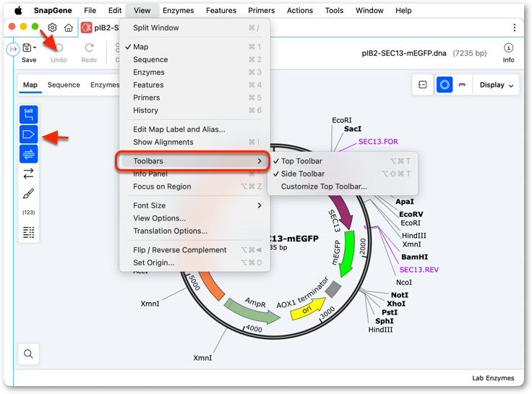Choose View Options menu item
Screen dimensions: 532x394
coord(194,218)
